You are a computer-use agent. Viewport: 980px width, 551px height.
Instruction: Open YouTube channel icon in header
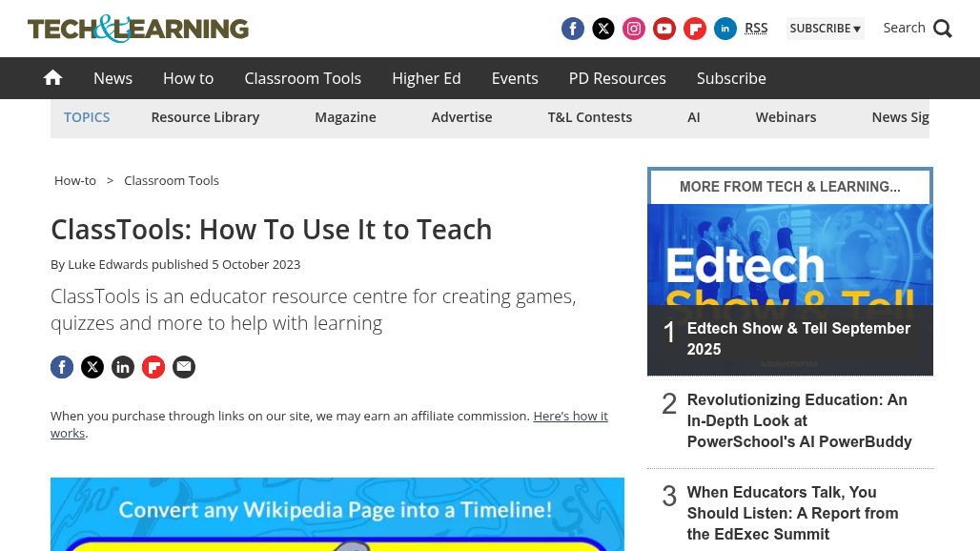[664, 29]
